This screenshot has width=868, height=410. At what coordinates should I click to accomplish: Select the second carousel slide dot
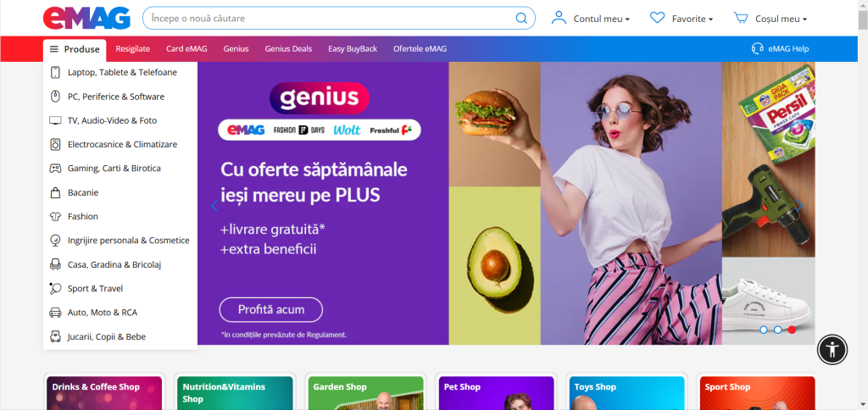tap(778, 330)
